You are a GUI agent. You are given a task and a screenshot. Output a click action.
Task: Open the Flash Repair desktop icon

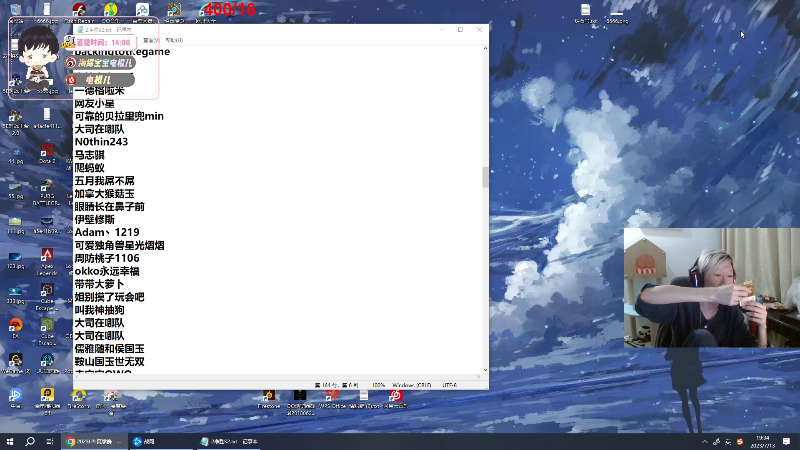point(79,10)
